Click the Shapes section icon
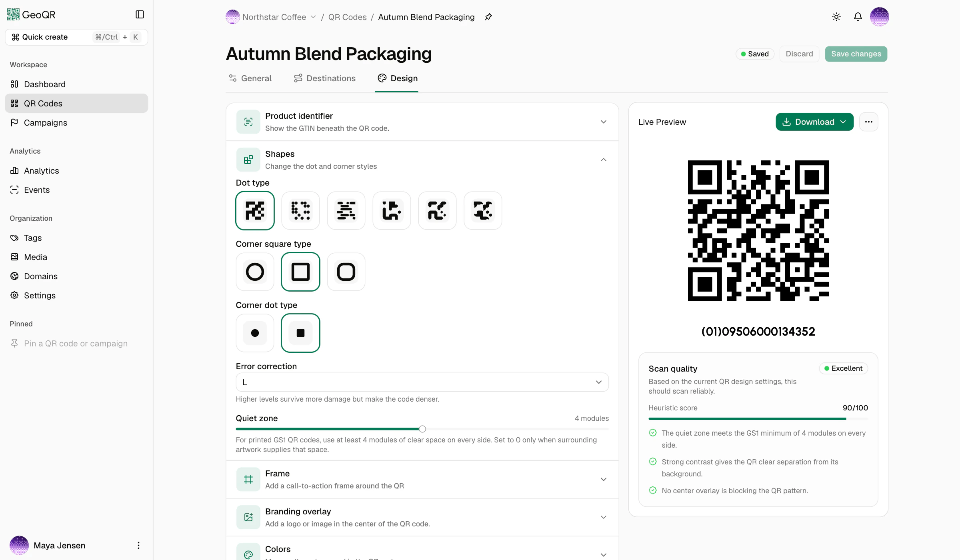This screenshot has width=960, height=560. tap(248, 160)
